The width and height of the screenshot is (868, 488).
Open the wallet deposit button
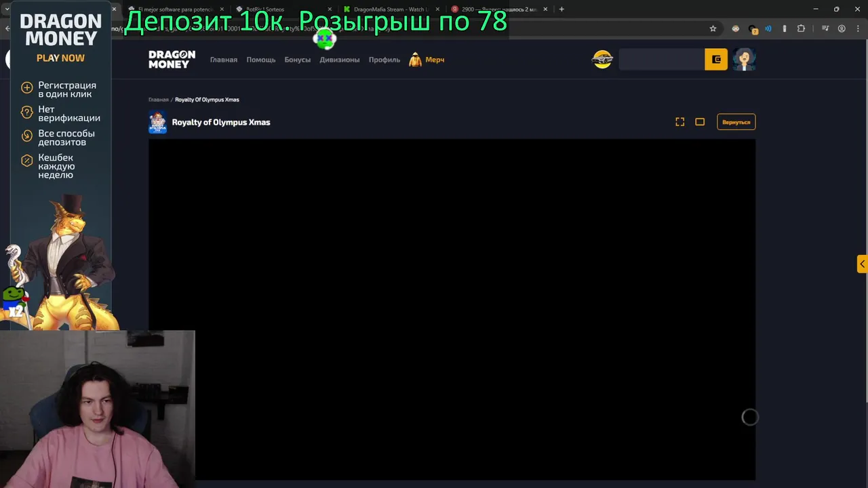(x=716, y=60)
